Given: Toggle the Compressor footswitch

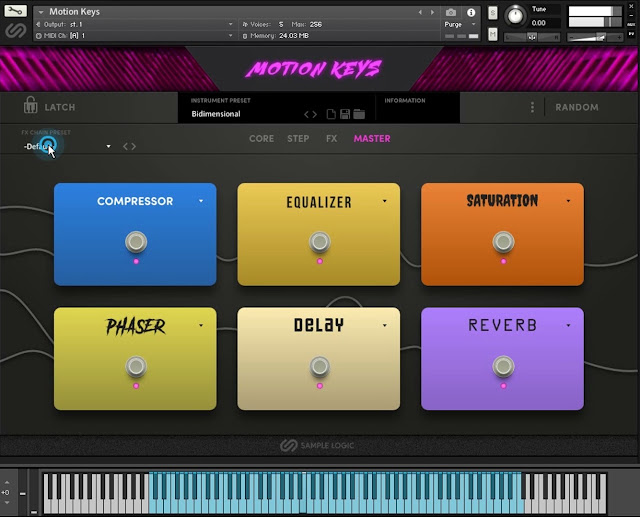Looking at the screenshot, I should tap(136, 242).
